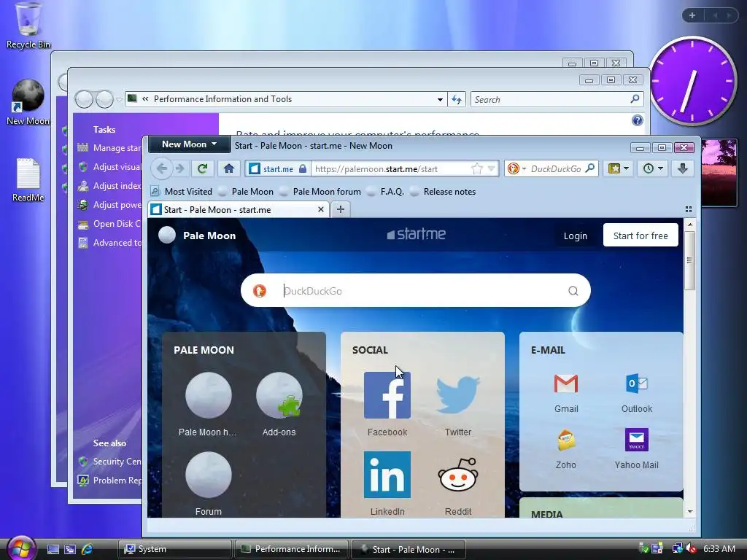Click sidebar add gadget plus button
This screenshot has width=747, height=560.
coord(692,15)
